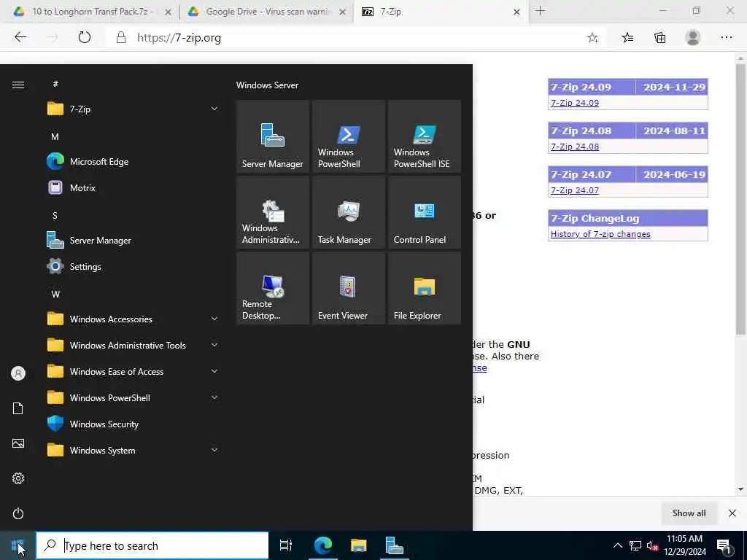
Task: Click the Windows Server tile group title
Action: [x=267, y=85]
